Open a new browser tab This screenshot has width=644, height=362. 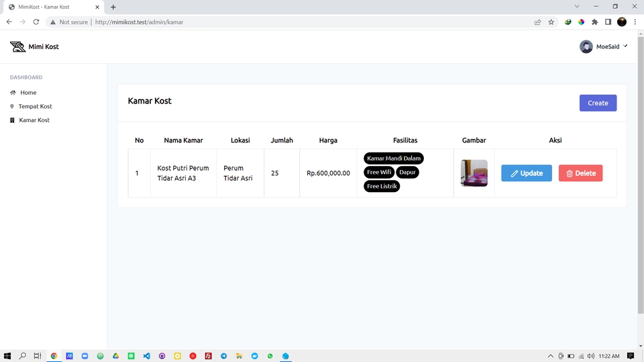[113, 7]
